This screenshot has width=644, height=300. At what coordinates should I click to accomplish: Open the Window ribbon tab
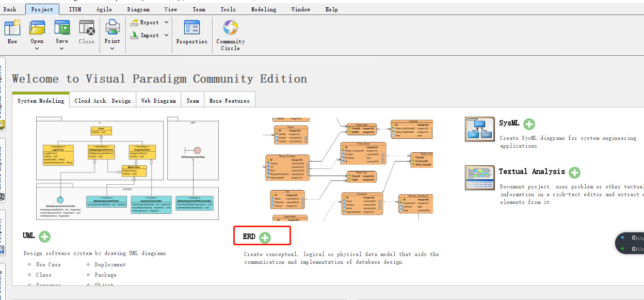[301, 9]
